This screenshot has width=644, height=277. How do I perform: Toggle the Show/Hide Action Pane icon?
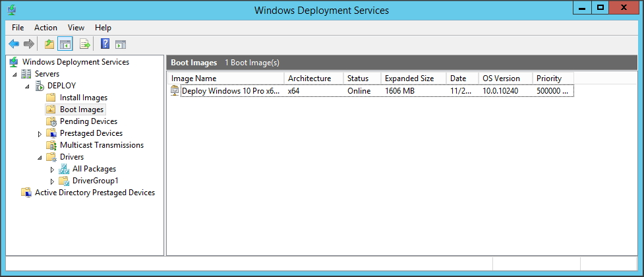pyautogui.click(x=121, y=44)
